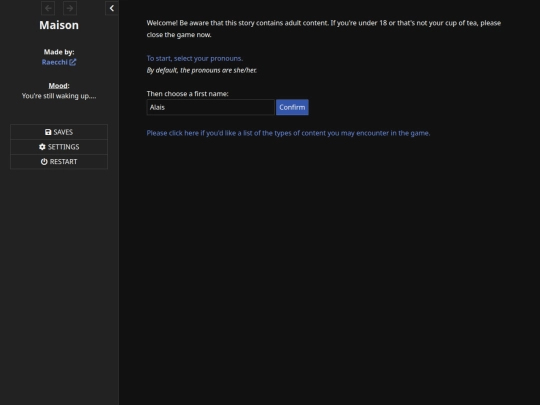
Task: Open the Raecchi author link
Action: coord(59,62)
